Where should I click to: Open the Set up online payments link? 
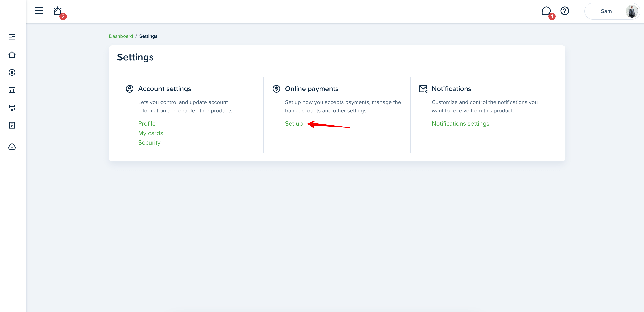click(x=294, y=124)
